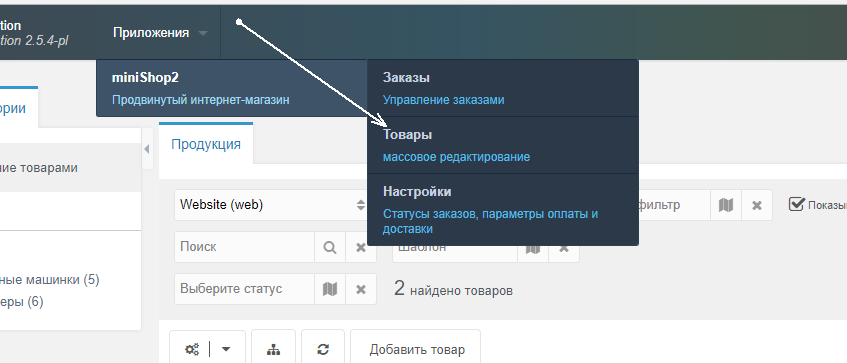Focus the Поиск search field

tap(245, 247)
